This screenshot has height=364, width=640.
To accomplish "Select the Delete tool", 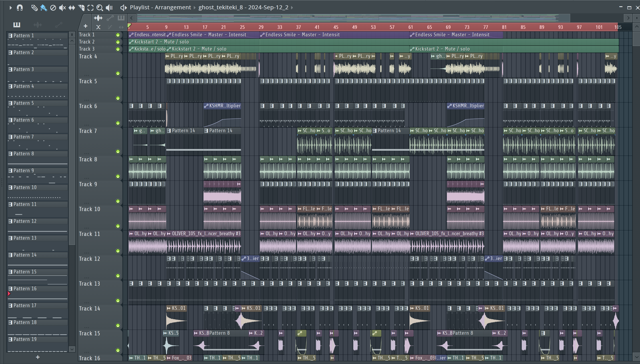I will (x=53, y=8).
